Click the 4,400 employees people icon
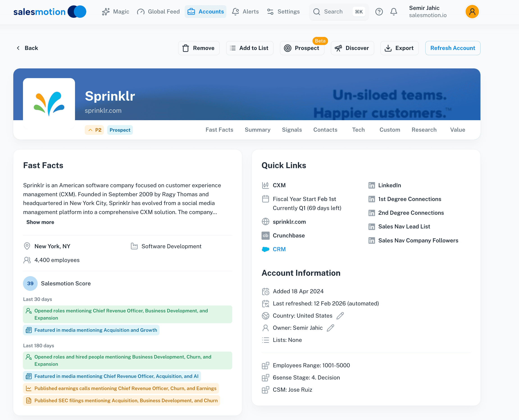519x420 pixels. [27, 260]
